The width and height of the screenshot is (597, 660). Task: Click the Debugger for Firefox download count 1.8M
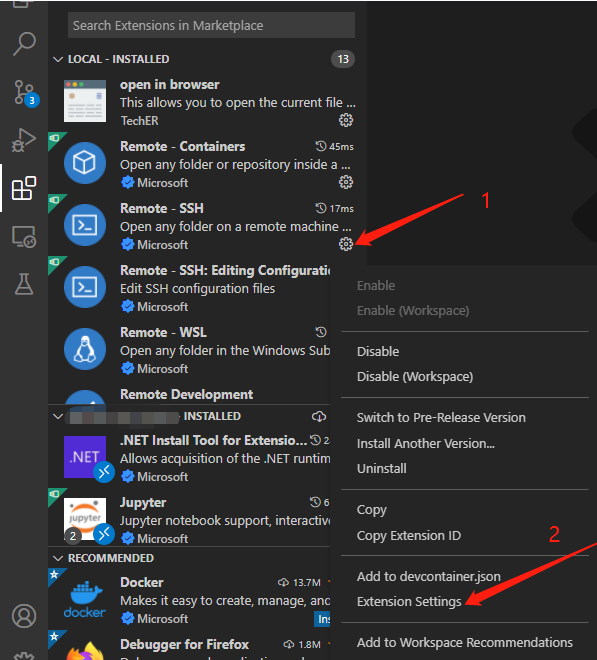[x=309, y=644]
